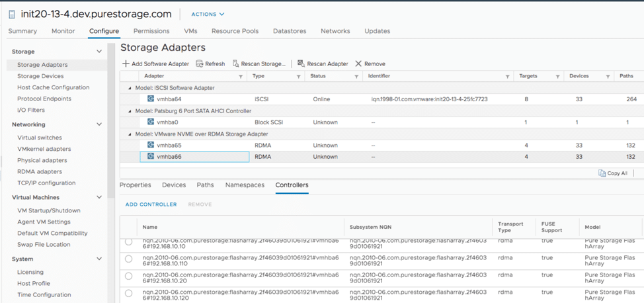Open the Devices sub-tab
The height and width of the screenshot is (303, 644).
(174, 185)
